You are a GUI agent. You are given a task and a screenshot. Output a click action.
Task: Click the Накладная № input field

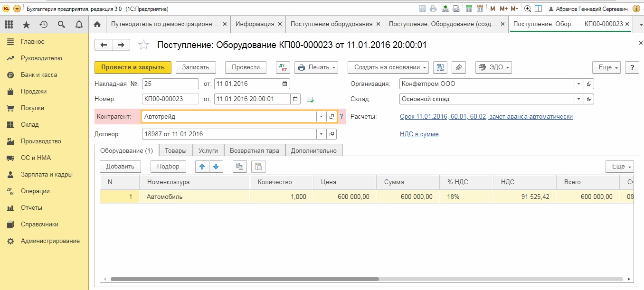tap(170, 84)
